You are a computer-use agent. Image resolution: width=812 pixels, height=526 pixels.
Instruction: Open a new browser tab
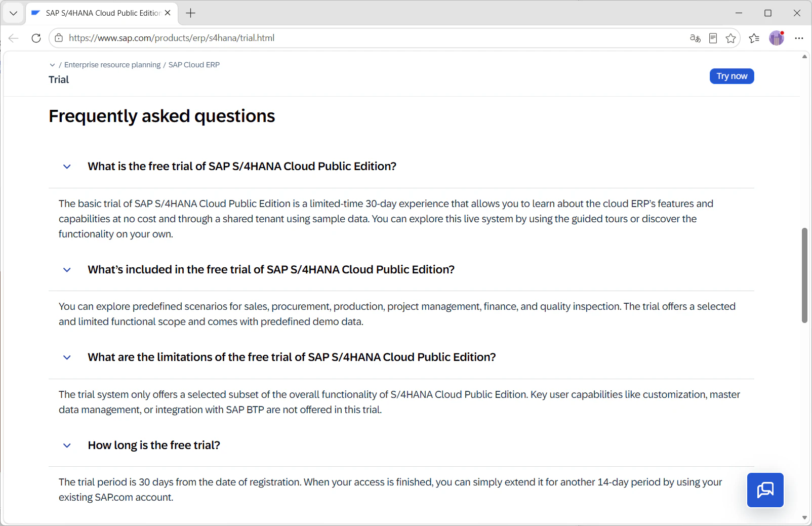(x=191, y=13)
